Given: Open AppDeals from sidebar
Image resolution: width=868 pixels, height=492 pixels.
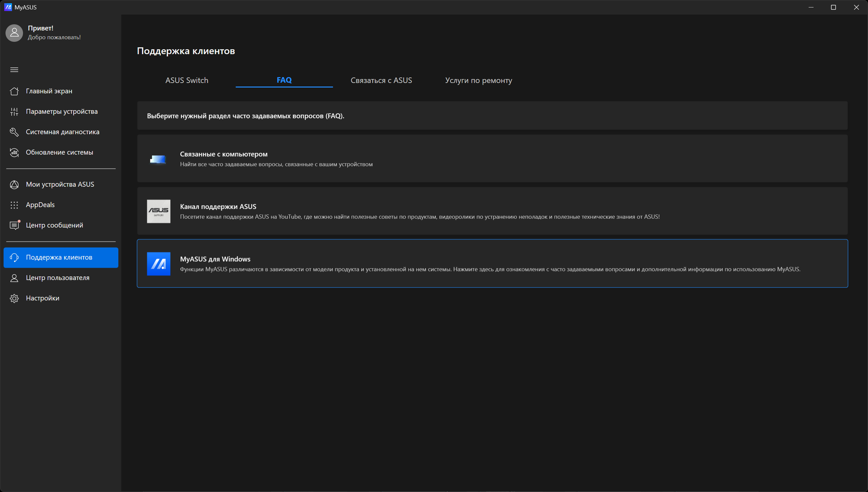Looking at the screenshot, I should (x=61, y=205).
